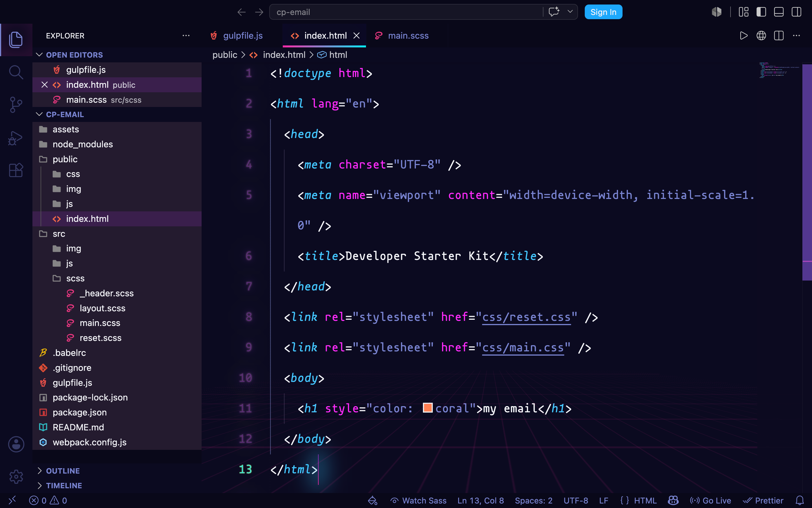This screenshot has height=508, width=812.
Task: Split the editor right
Action: coord(779,36)
